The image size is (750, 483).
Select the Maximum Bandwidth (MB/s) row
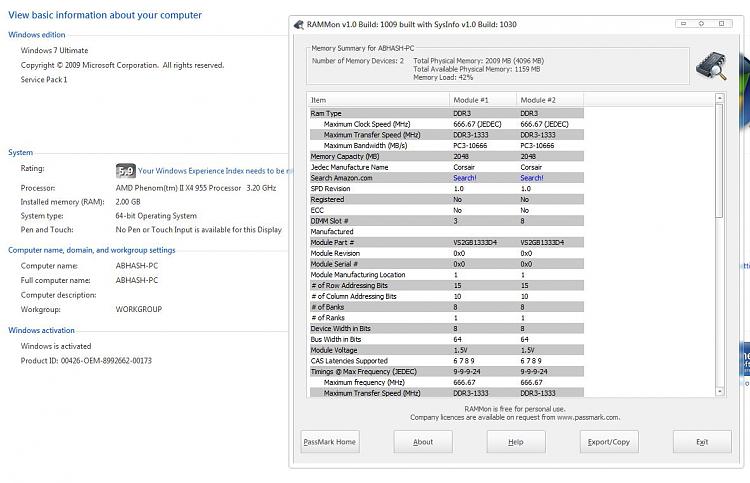click(x=446, y=145)
